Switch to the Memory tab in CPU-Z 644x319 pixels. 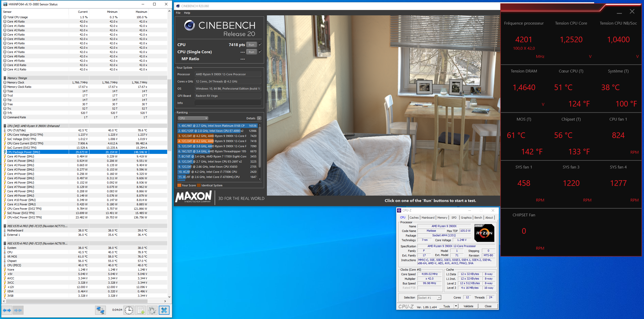coord(442,218)
